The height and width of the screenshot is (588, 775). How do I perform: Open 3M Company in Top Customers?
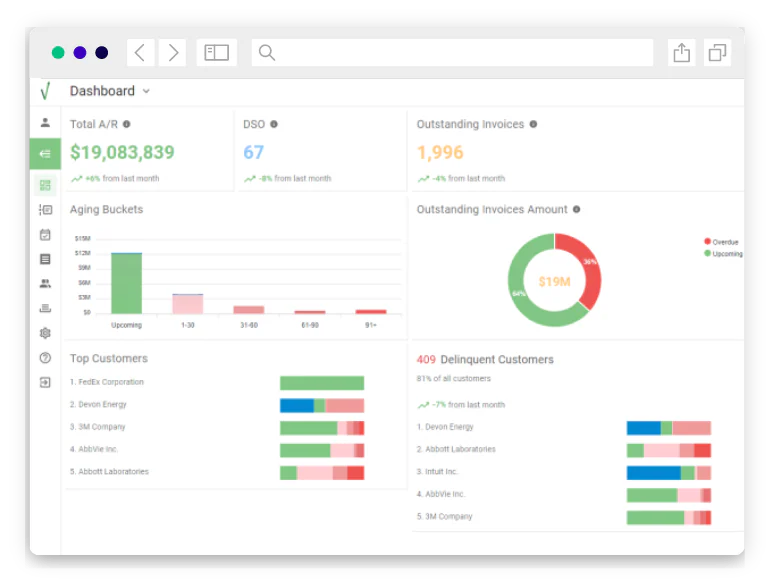pyautogui.click(x=98, y=426)
